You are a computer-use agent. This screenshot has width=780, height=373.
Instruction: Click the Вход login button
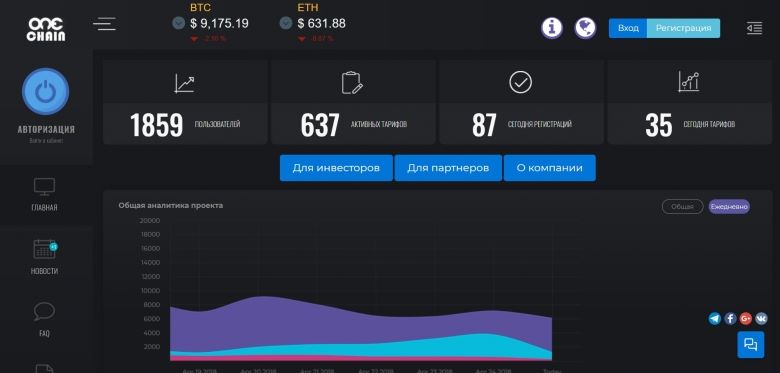pyautogui.click(x=628, y=28)
